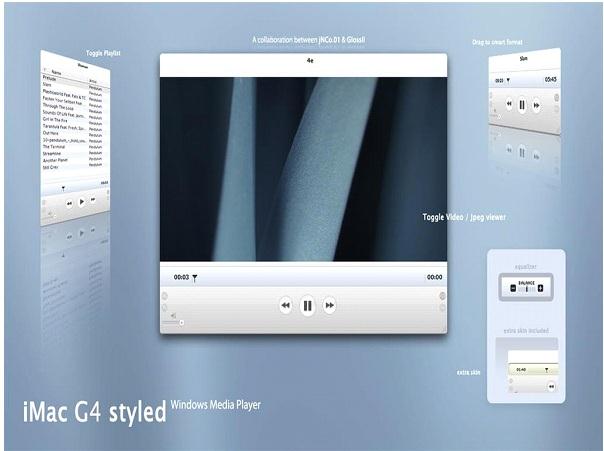Select The Terminal track in the playlist
604x451 pixels.
pos(54,147)
